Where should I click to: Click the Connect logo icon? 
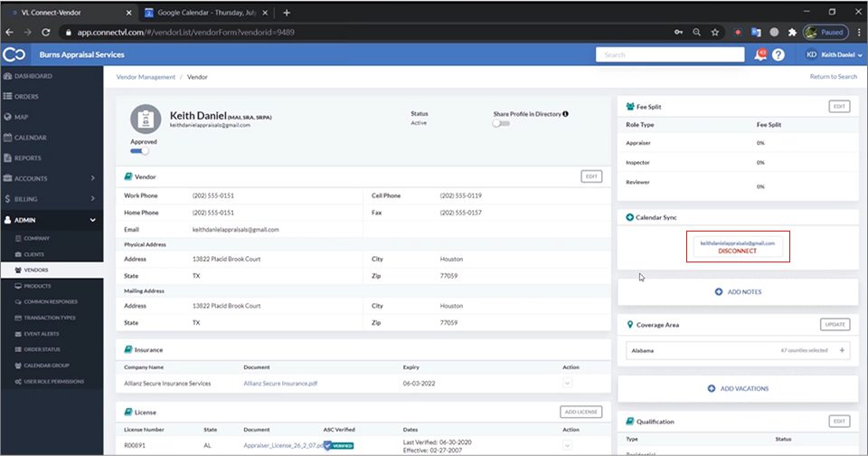14,54
